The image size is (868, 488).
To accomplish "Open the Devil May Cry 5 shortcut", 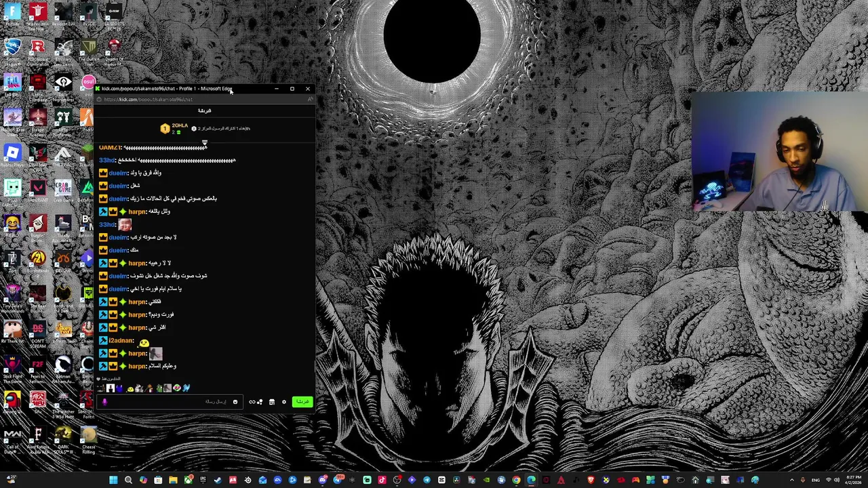I will (38, 156).
